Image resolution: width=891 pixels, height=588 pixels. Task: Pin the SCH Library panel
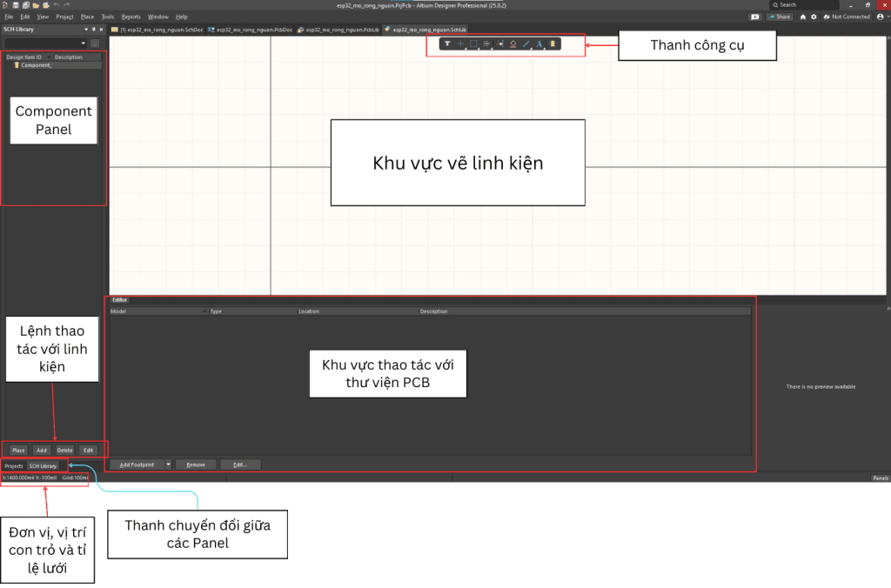point(94,29)
